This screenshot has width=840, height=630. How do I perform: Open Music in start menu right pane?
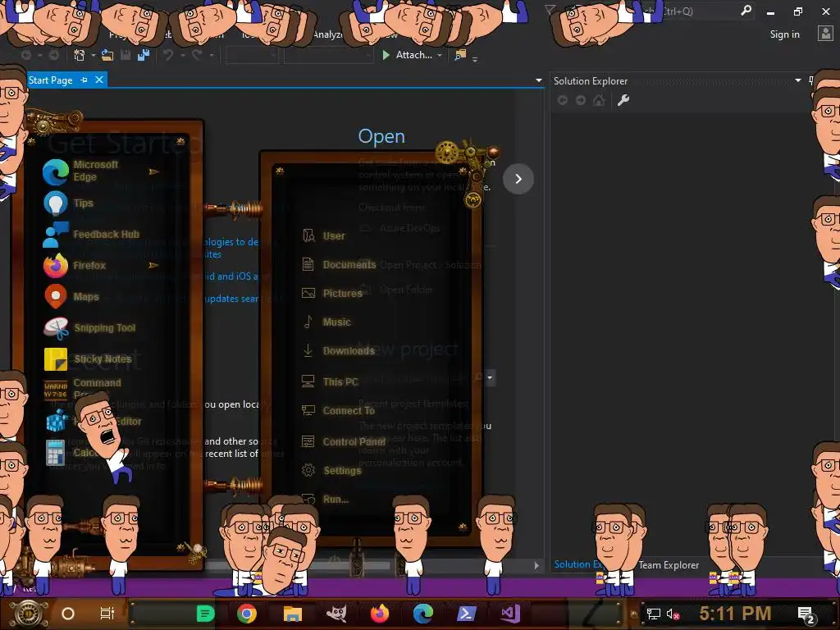326,322
